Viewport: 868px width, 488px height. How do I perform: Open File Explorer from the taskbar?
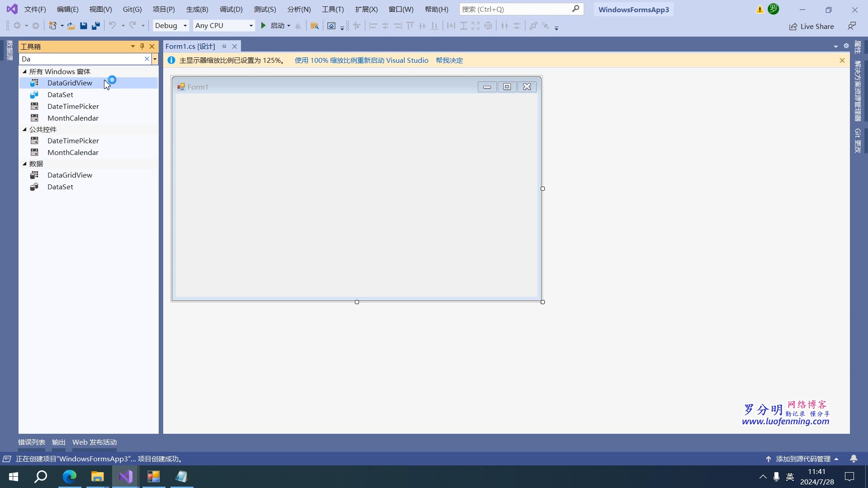[97, 477]
